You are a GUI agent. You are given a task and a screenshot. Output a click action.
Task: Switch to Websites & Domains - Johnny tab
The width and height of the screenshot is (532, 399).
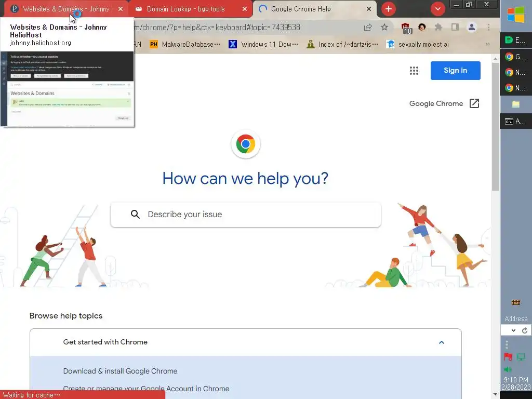tap(66, 9)
